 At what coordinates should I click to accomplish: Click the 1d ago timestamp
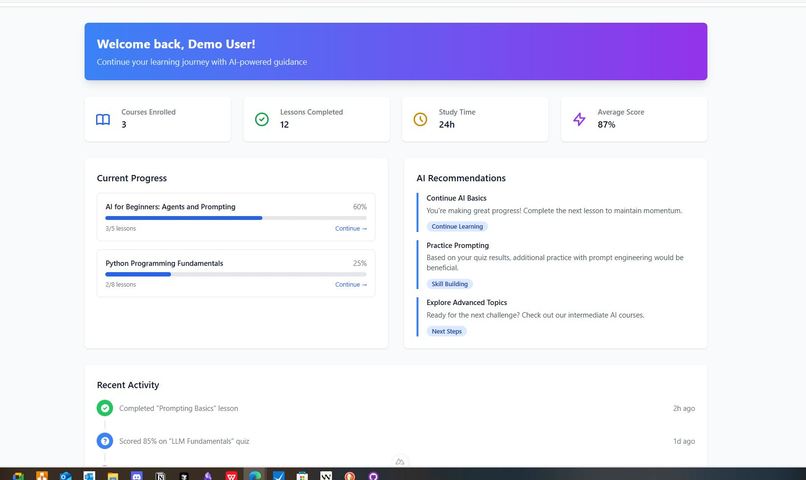pos(684,441)
